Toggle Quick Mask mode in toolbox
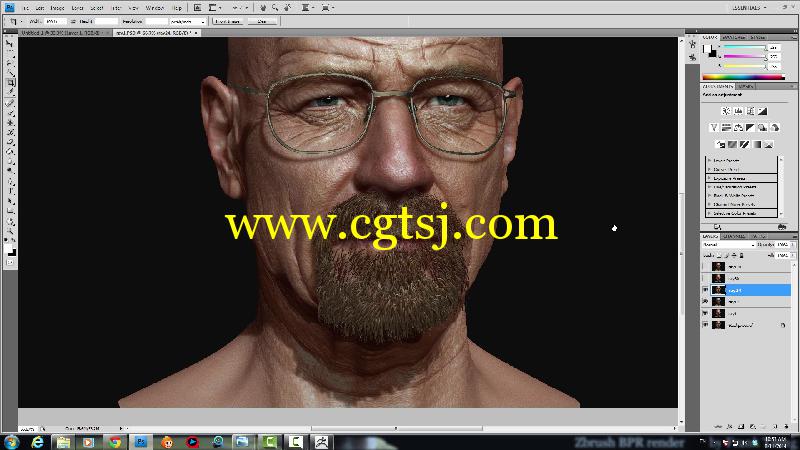Screen dimensions: 800x450 point(10,262)
